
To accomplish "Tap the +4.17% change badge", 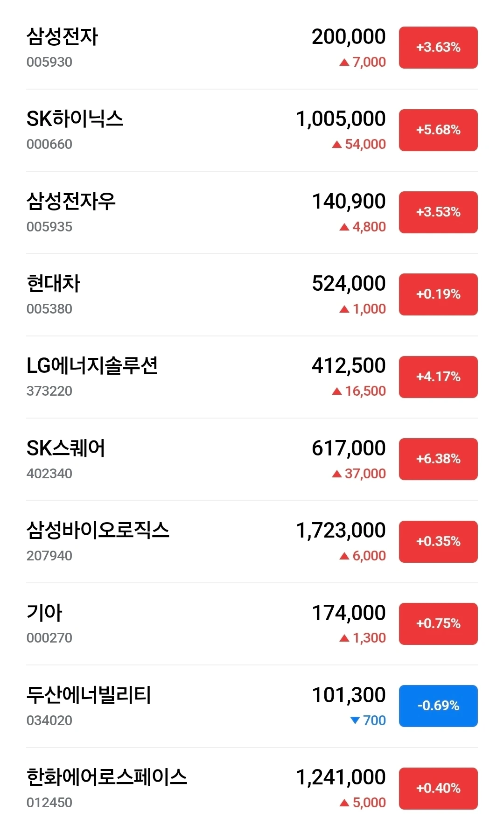I will coord(438,377).
